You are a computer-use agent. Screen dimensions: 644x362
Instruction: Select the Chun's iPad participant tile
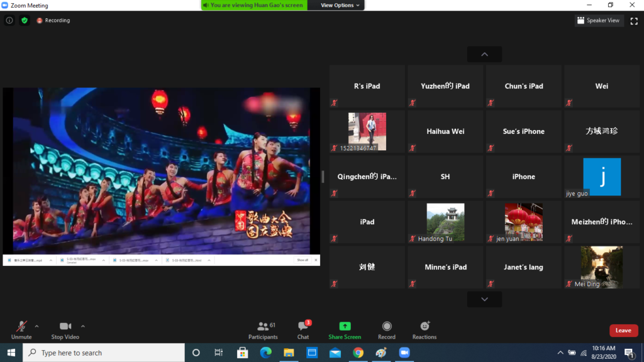524,86
